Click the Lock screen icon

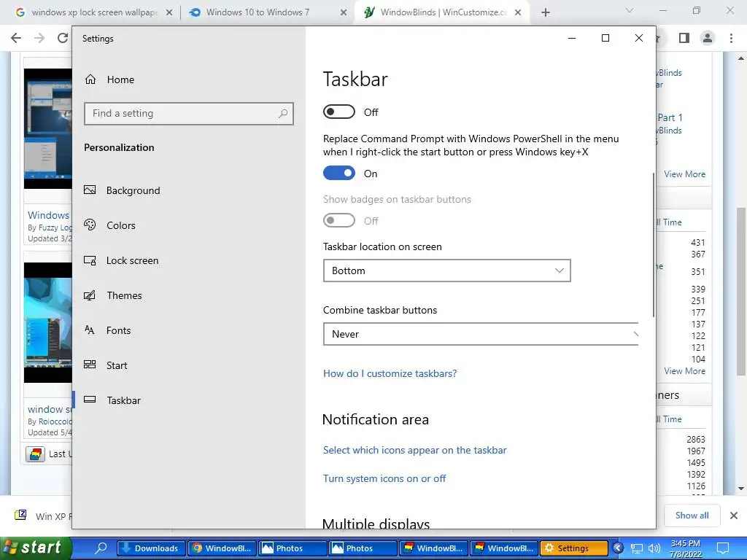click(90, 260)
